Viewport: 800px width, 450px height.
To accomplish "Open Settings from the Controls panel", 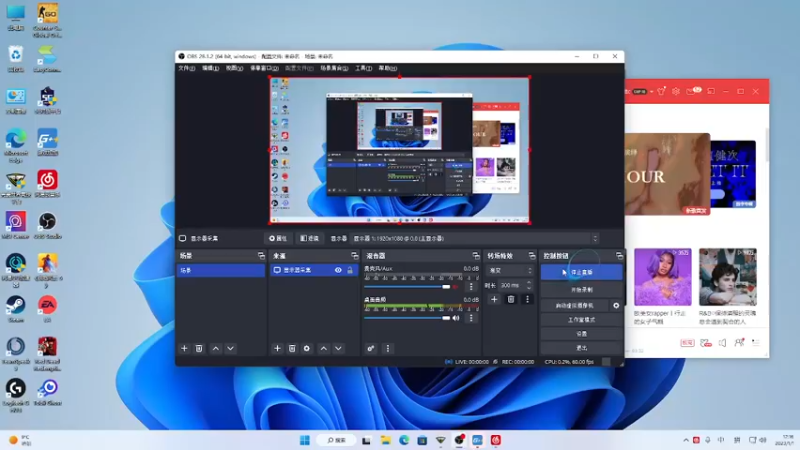I will coord(581,334).
